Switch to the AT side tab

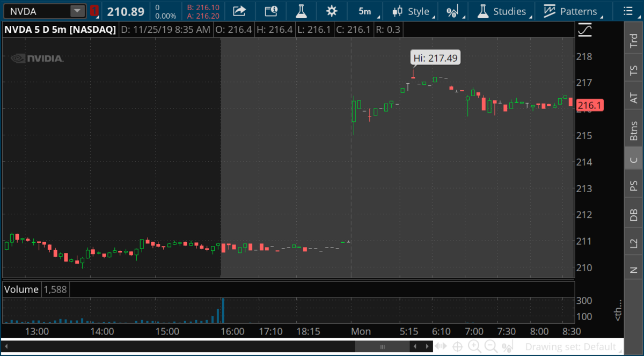pos(634,98)
